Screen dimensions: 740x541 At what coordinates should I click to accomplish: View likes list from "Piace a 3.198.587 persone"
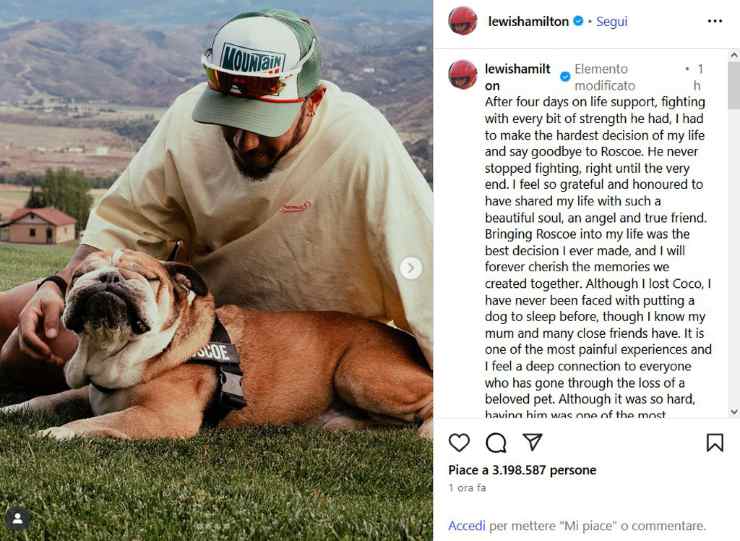(x=522, y=470)
